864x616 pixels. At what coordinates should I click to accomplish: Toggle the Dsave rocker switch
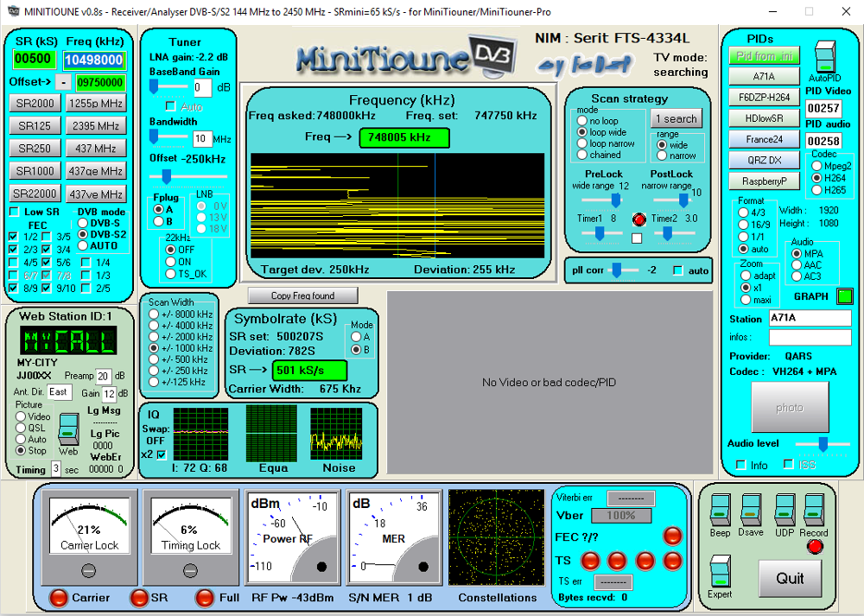point(751,510)
